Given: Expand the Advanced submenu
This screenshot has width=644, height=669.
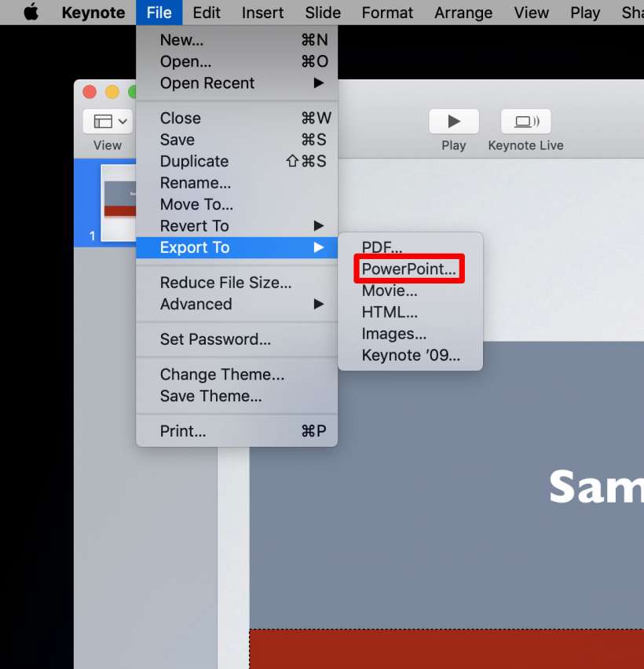Looking at the screenshot, I should pos(237,304).
